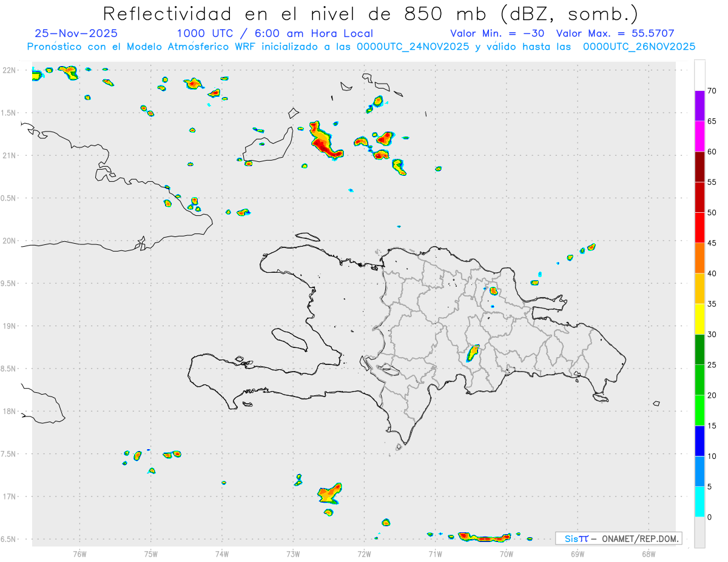This screenshot has width=728, height=562.
Task: Click the 'SisTT - ONAMET/REP.DOM.' label
Action: tap(619, 538)
